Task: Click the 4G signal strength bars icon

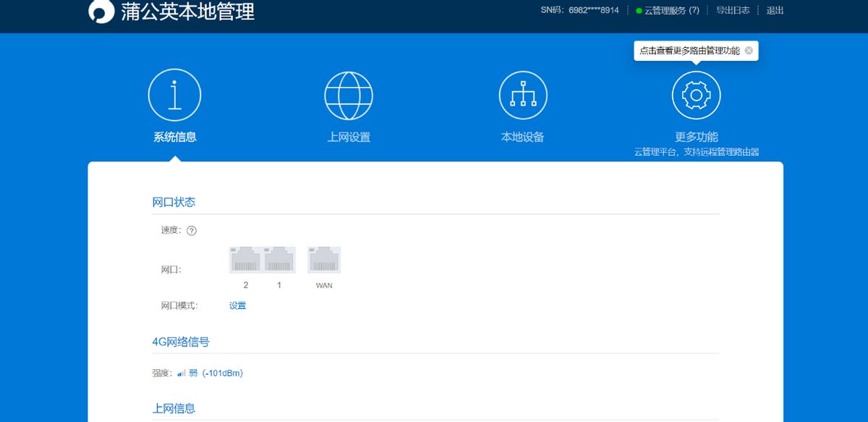Action: click(x=182, y=374)
